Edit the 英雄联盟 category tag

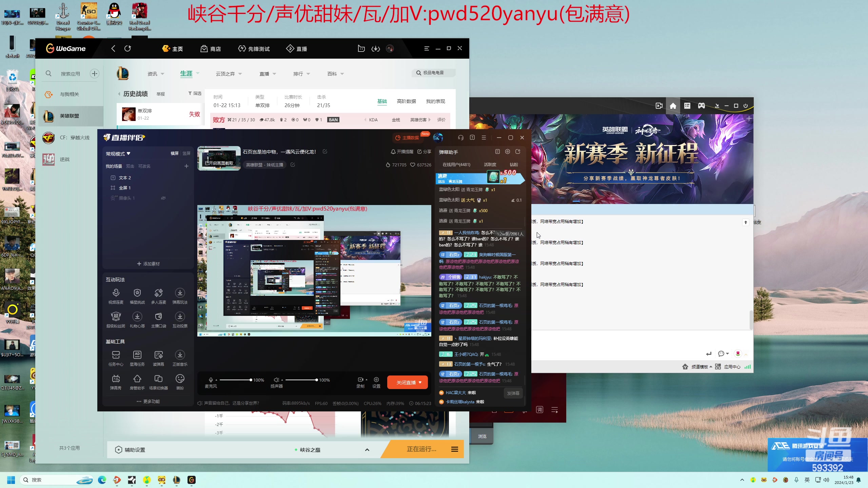click(293, 165)
